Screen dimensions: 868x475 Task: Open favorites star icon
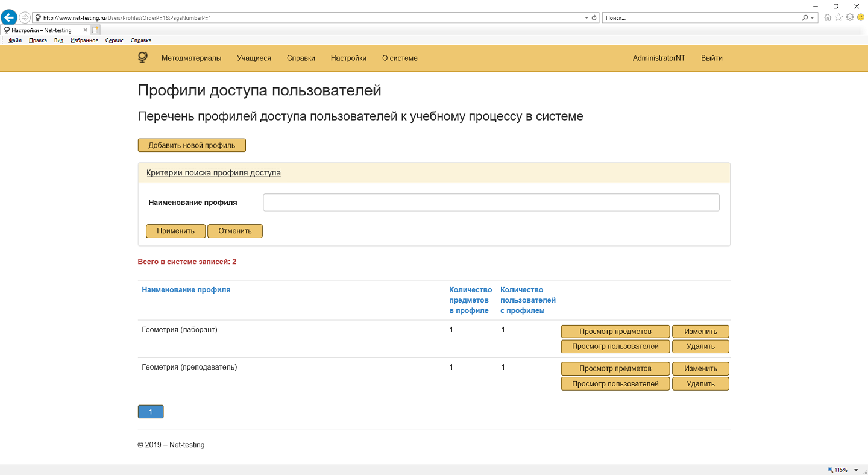(838, 17)
